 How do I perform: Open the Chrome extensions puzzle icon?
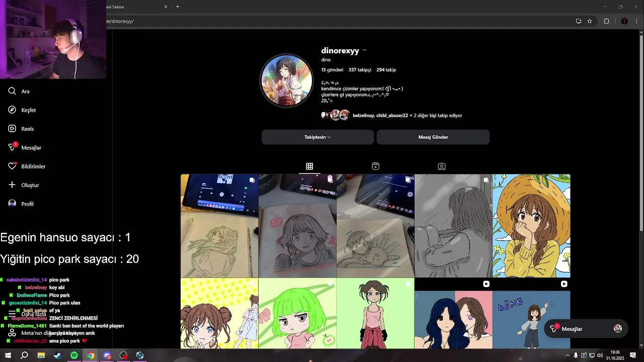[606, 21]
